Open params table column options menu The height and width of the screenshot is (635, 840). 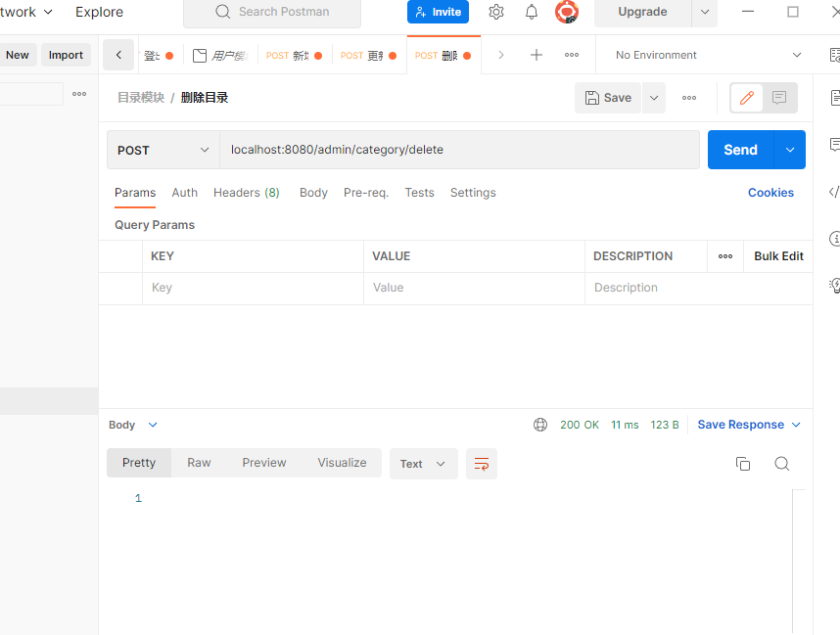(725, 256)
